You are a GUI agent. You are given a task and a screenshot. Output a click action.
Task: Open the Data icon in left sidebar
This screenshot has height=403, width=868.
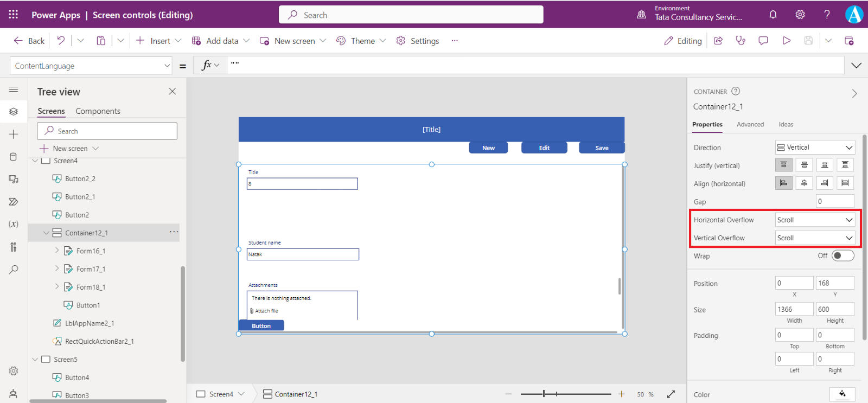(14, 157)
